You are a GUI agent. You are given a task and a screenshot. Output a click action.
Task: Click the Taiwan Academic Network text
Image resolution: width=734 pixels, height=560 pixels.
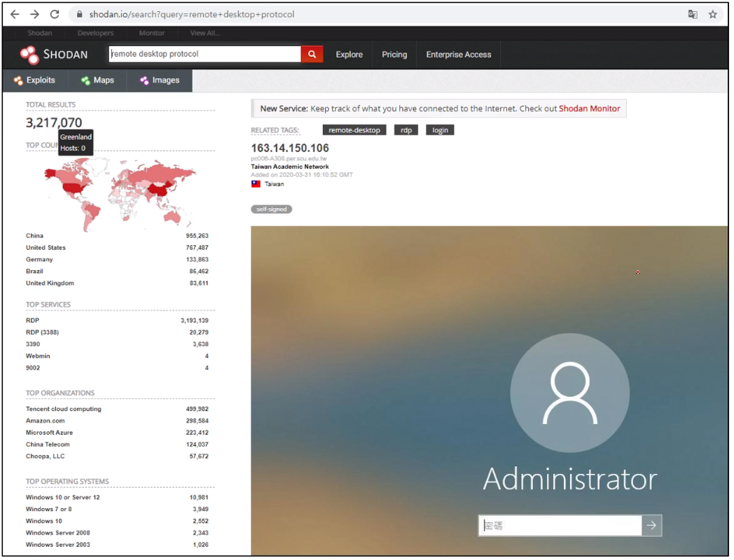(x=290, y=167)
